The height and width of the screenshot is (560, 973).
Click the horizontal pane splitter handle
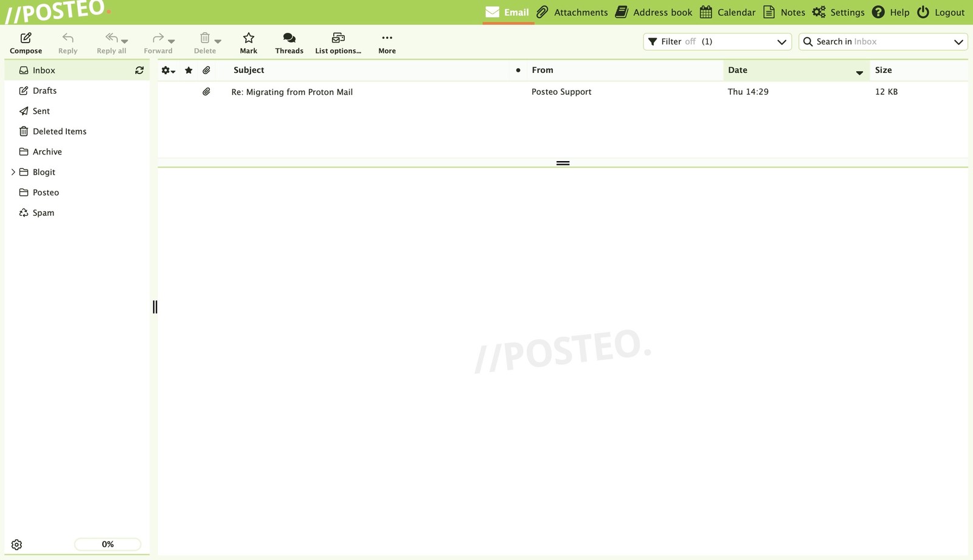click(x=563, y=163)
